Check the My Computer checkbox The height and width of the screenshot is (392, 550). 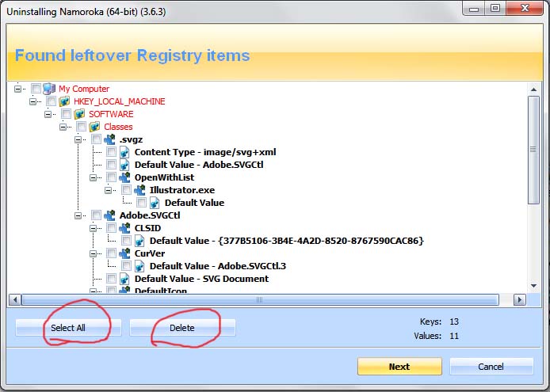tap(36, 89)
